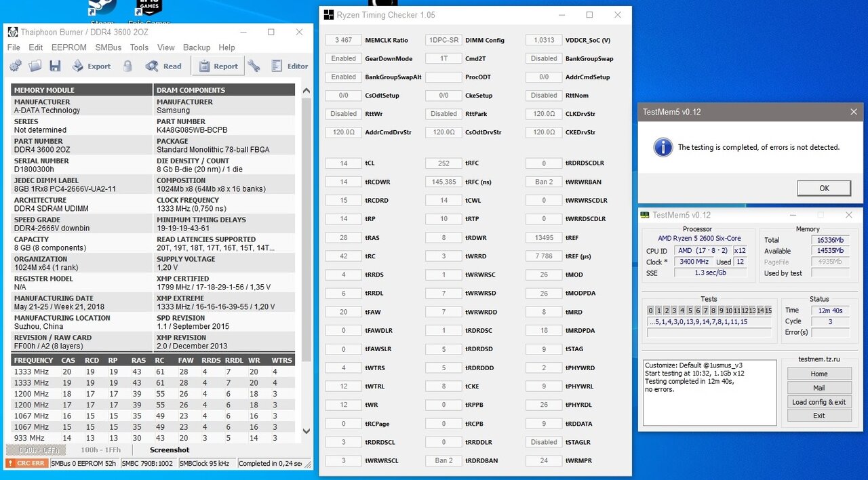Switch to the 100h - 1FFh tab
The height and width of the screenshot is (480, 868).
(101, 450)
